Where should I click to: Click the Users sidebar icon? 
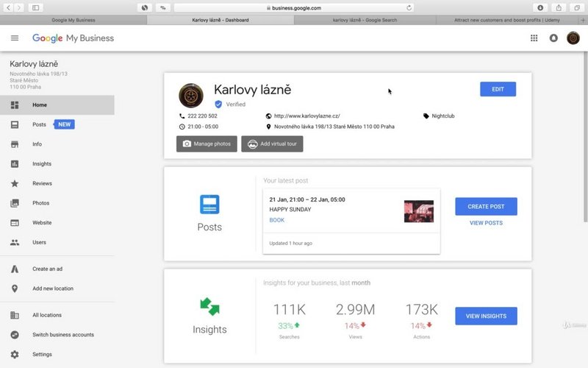click(x=15, y=242)
